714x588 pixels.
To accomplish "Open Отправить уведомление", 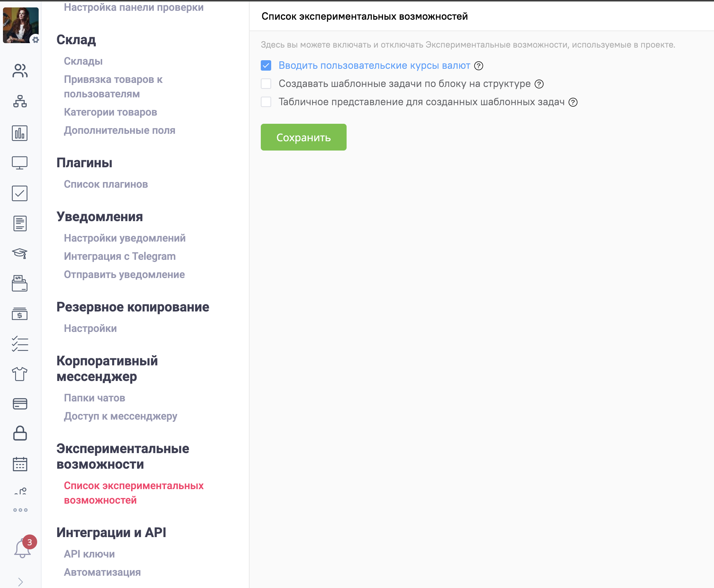I will pyautogui.click(x=124, y=274).
